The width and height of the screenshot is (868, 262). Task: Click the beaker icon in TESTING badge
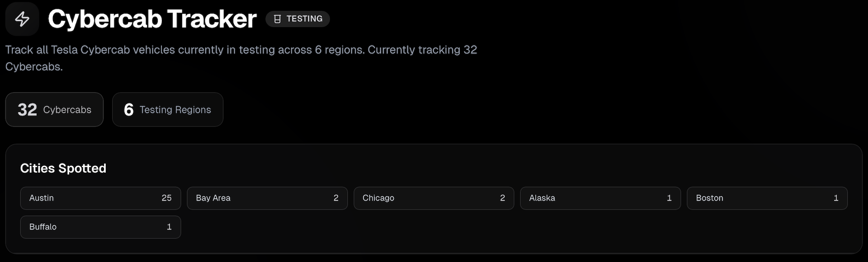tap(278, 19)
